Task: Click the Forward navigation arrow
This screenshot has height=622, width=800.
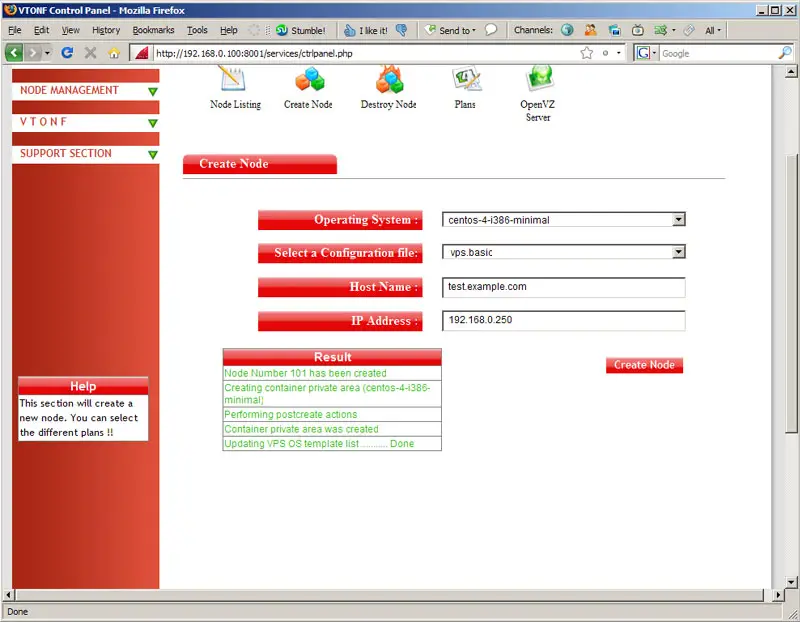Action: tap(32, 53)
